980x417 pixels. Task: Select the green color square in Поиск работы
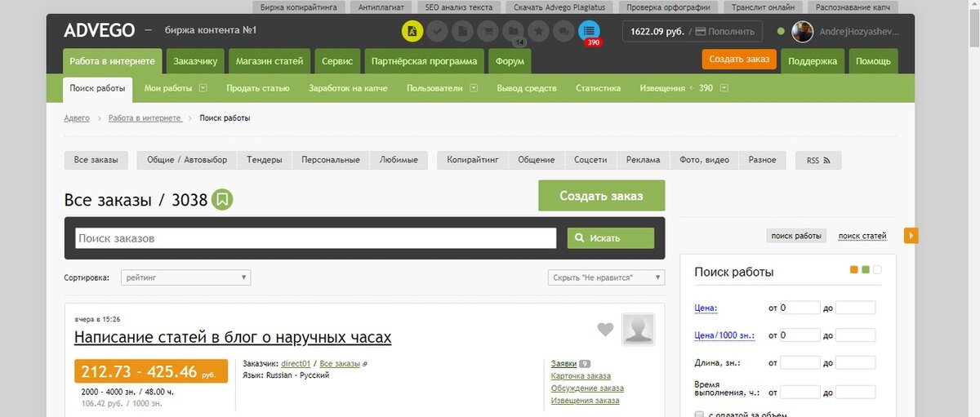point(866,269)
